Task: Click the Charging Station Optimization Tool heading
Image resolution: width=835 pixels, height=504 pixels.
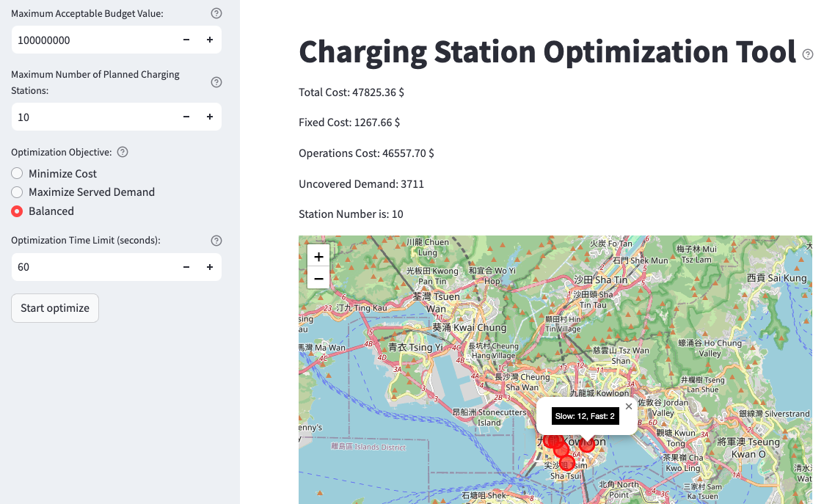Action: click(547, 52)
